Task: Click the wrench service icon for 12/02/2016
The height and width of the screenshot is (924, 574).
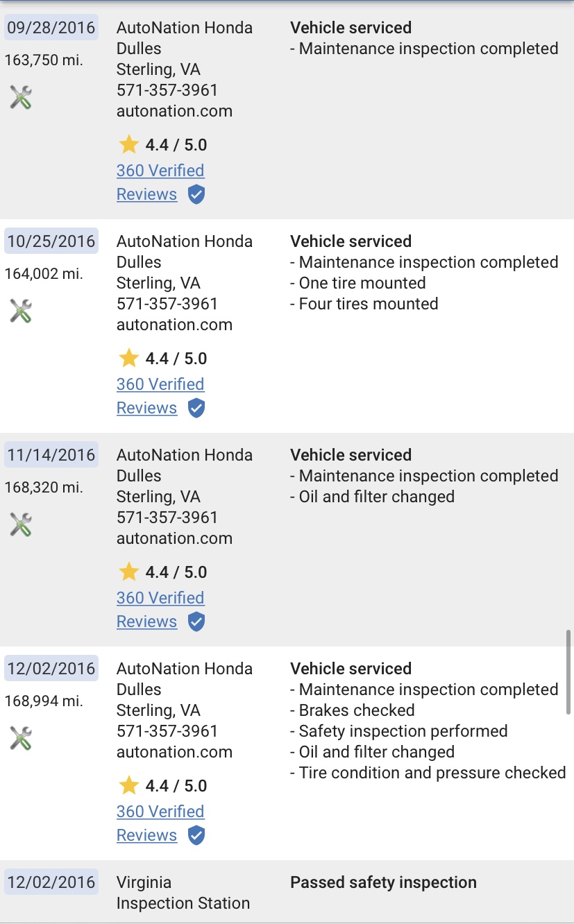Action: click(x=21, y=738)
